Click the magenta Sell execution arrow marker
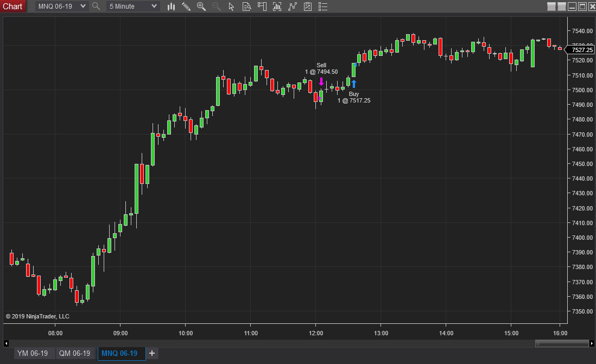The image size is (596, 364). pos(321,81)
